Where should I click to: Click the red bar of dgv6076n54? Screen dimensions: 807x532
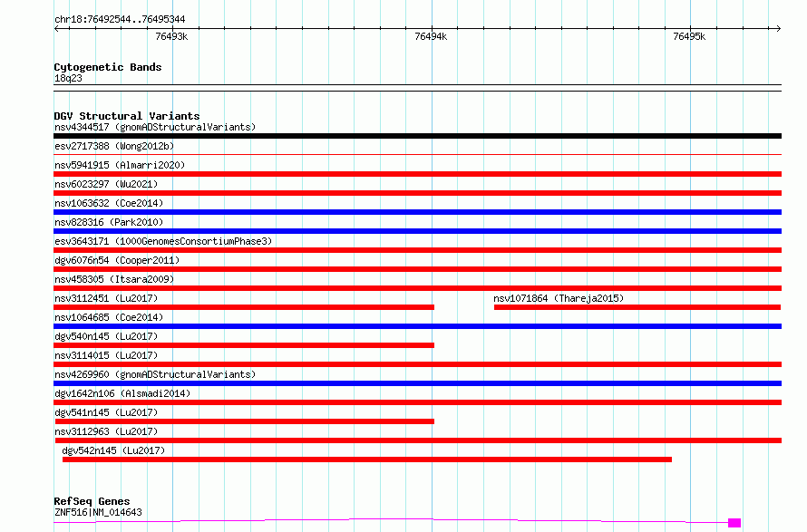pyautogui.click(x=417, y=269)
